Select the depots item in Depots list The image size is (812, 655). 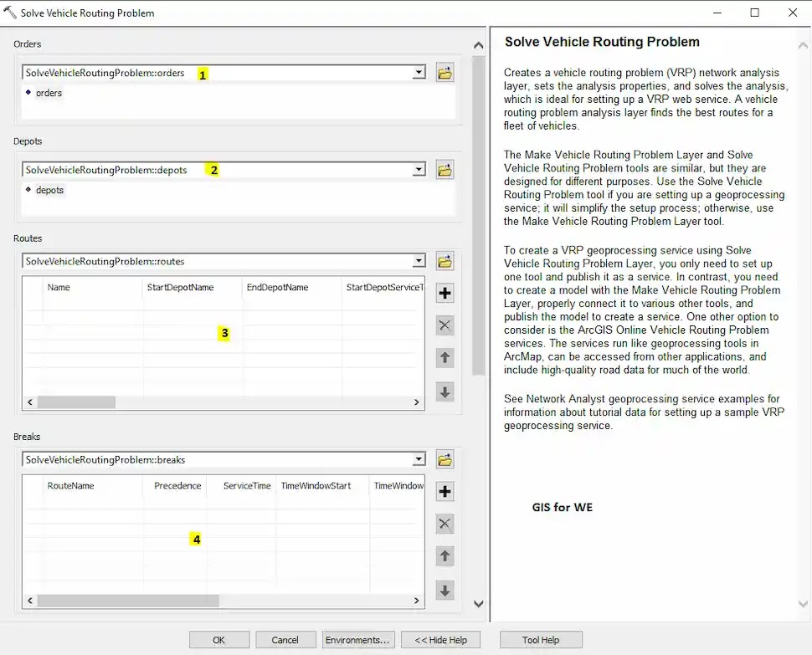[x=49, y=191]
